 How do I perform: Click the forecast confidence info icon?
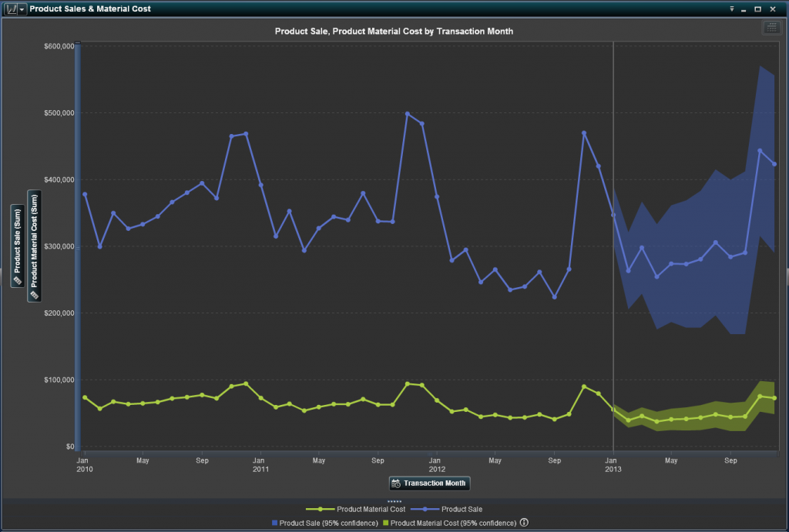click(x=525, y=523)
